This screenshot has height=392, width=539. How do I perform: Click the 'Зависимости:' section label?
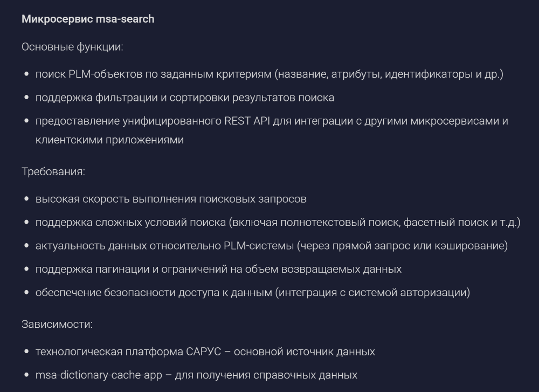[x=57, y=324]
